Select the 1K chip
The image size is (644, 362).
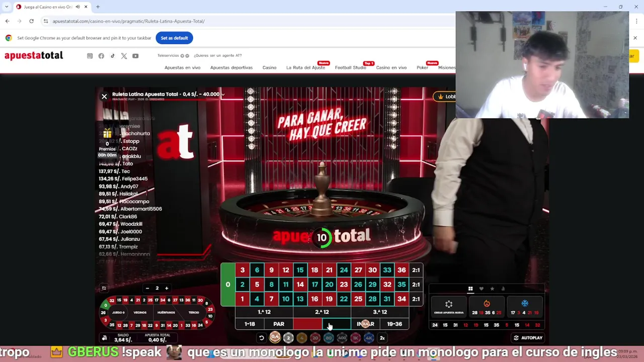(355, 338)
